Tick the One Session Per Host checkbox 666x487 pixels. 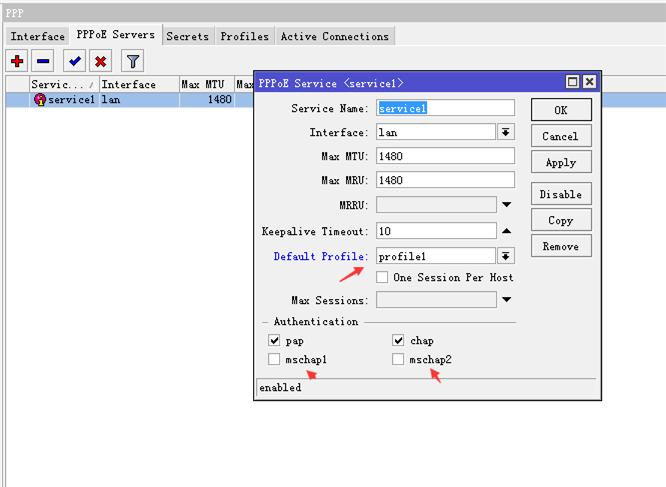(x=382, y=277)
